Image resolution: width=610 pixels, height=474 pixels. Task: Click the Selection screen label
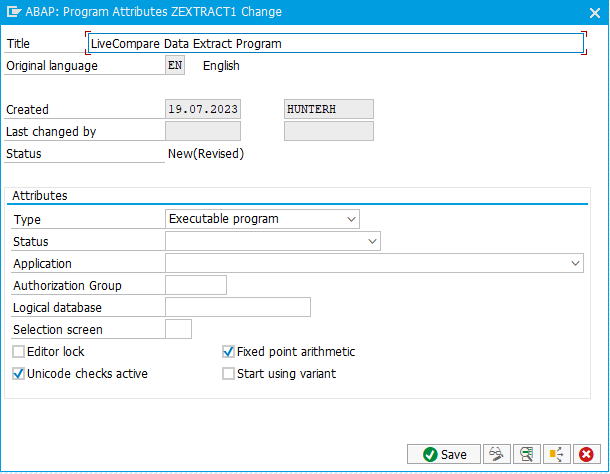coord(58,330)
